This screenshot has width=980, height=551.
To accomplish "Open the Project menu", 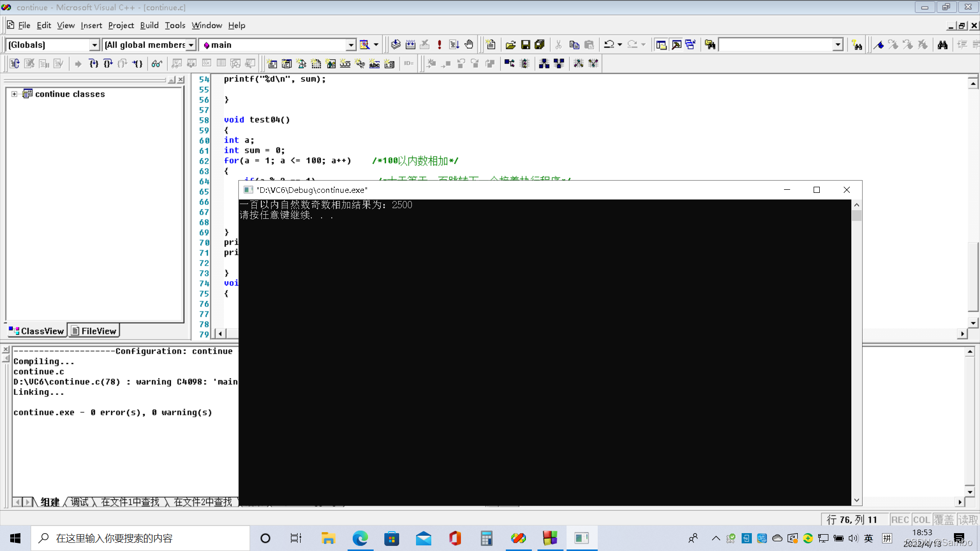I will [x=121, y=25].
